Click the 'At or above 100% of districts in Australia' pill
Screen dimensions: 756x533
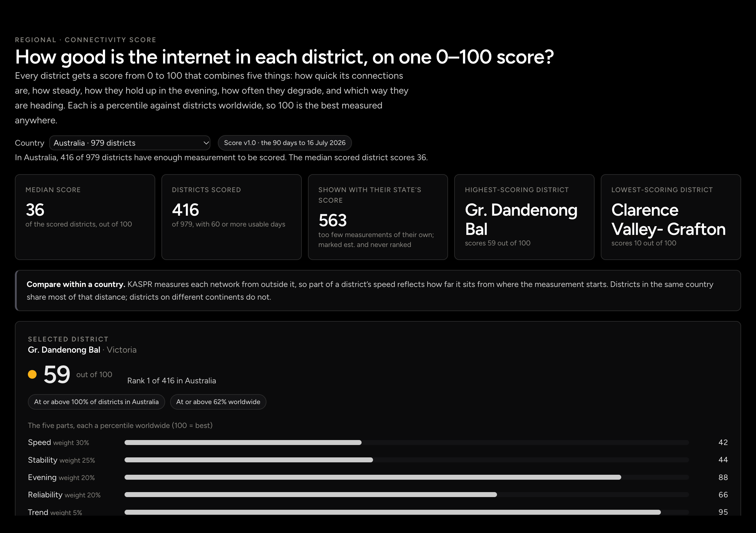coord(96,402)
